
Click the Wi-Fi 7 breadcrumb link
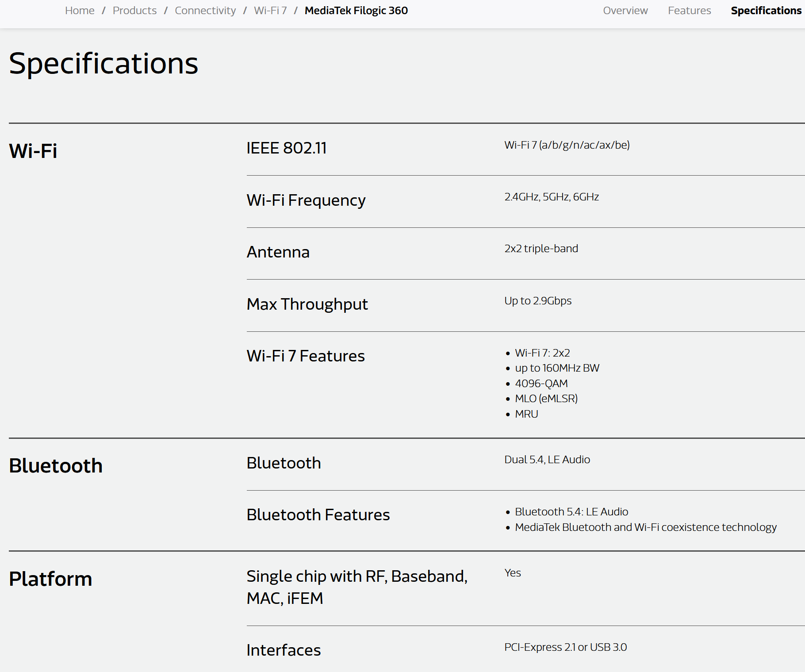coord(270,11)
